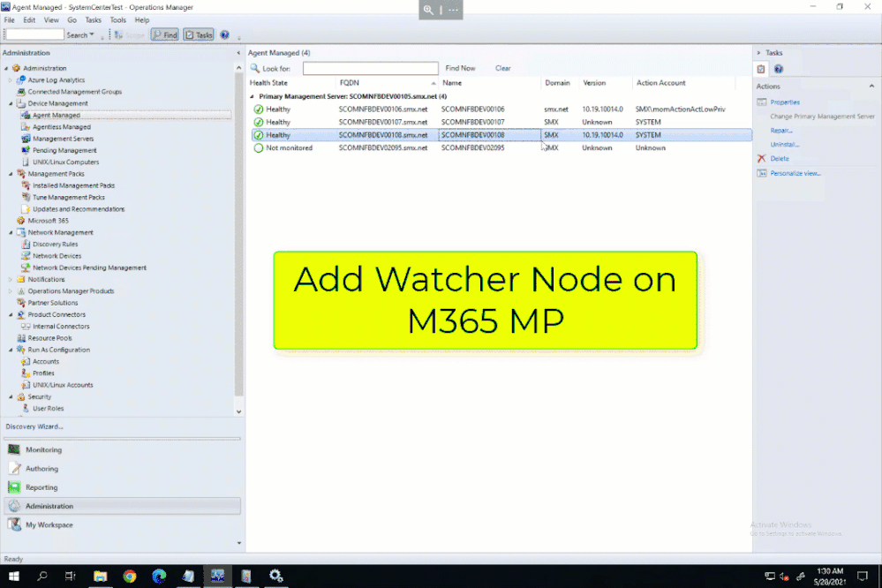The image size is (882, 588).
Task: Open Task View on the taskbar
Action: [x=71, y=577]
